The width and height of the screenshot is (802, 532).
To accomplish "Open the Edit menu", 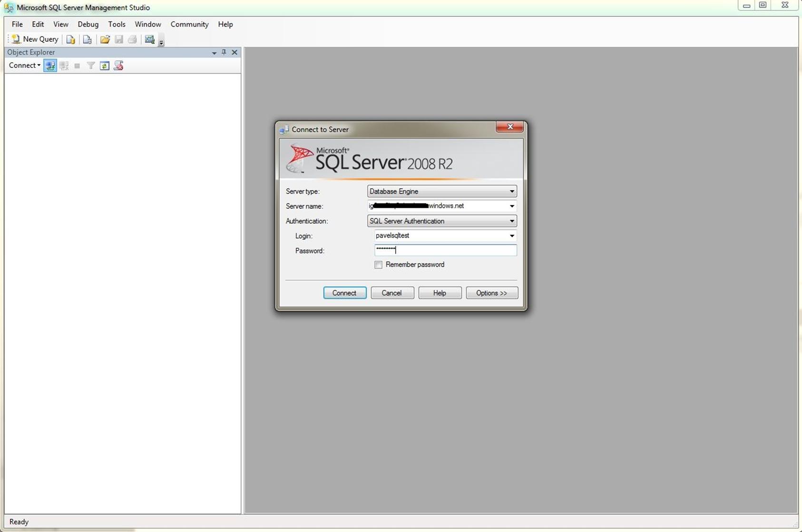I will point(38,24).
